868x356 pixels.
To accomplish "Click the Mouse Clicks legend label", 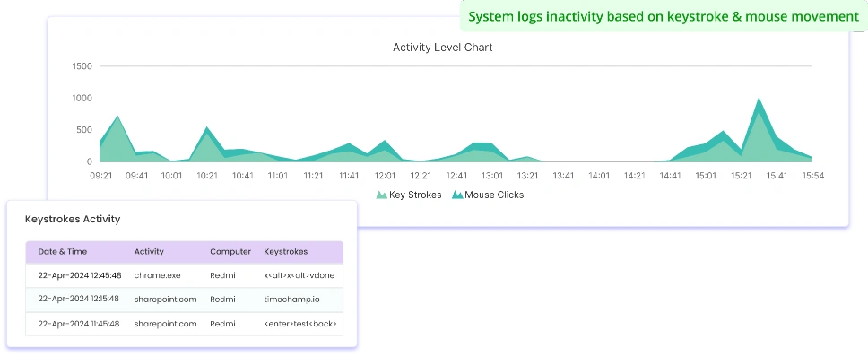I will (x=494, y=195).
